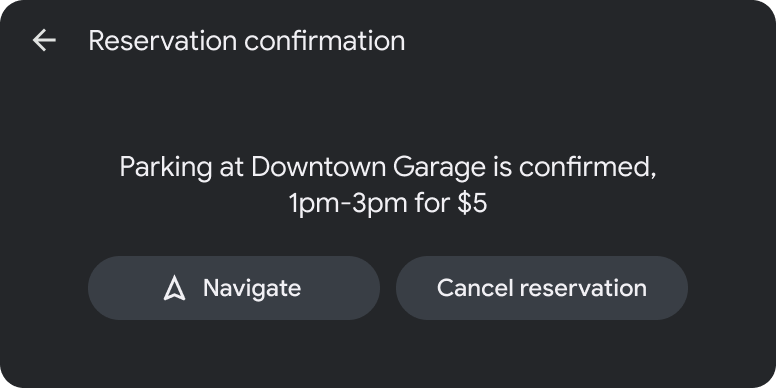Open directions with the Navigate arrow icon
The image size is (776, 388).
(174, 288)
